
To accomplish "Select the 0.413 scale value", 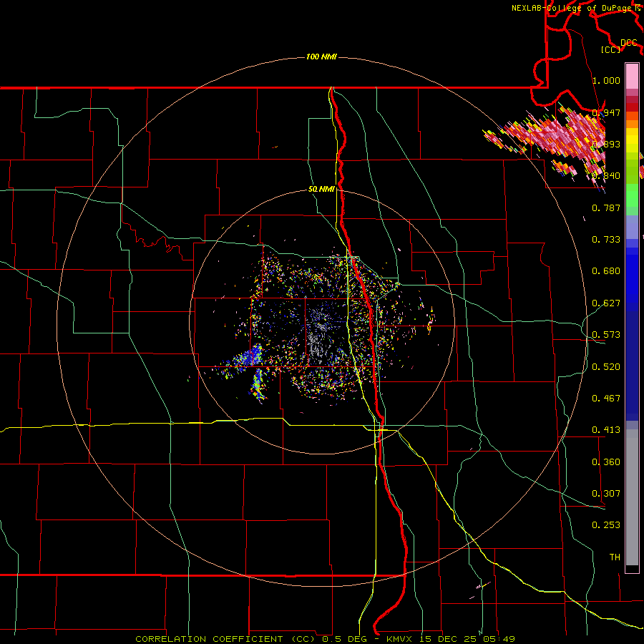I will coord(606,430).
